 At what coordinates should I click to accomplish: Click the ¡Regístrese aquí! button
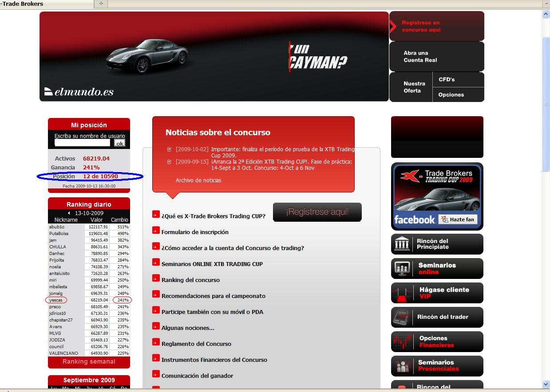(317, 212)
